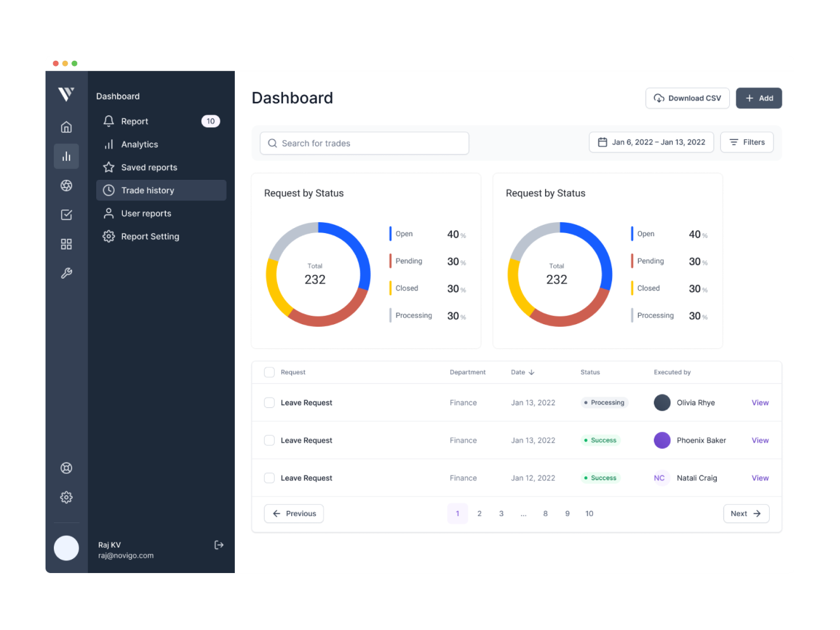This screenshot has width=840, height=630.
Task: Toggle Date column sorting with its arrow
Action: pyautogui.click(x=532, y=372)
